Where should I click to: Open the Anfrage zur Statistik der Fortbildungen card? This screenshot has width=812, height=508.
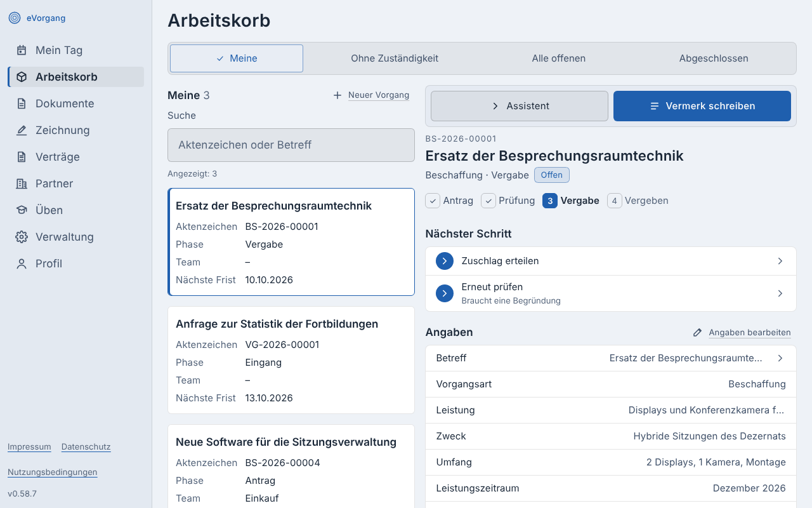(291, 360)
